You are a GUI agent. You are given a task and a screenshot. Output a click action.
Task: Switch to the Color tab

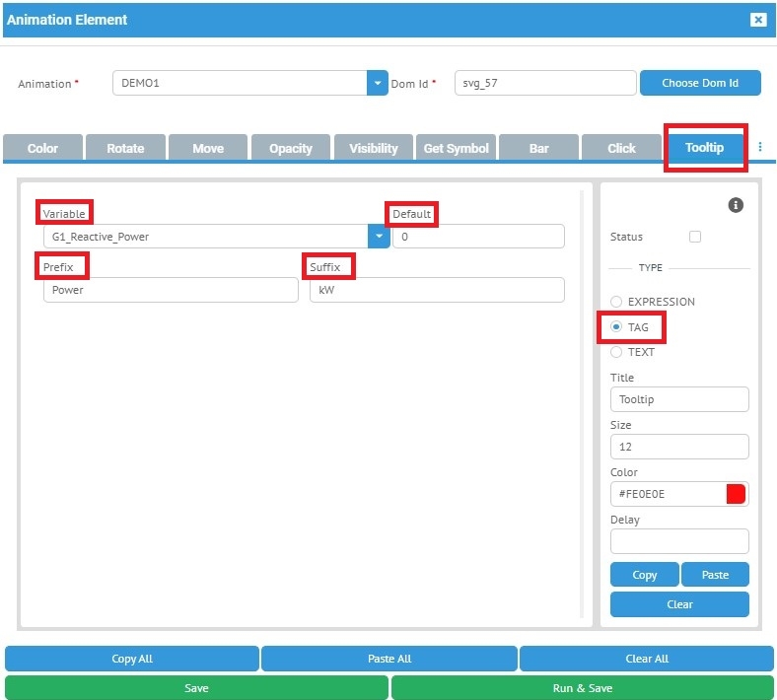[42, 148]
